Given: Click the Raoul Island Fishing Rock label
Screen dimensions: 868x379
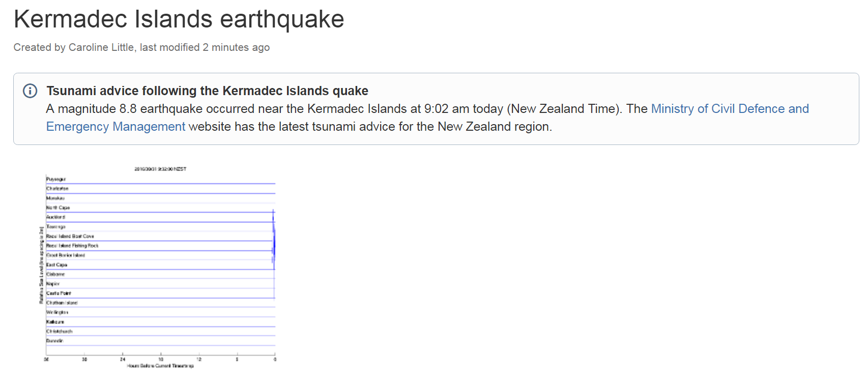Looking at the screenshot, I should coord(72,246).
